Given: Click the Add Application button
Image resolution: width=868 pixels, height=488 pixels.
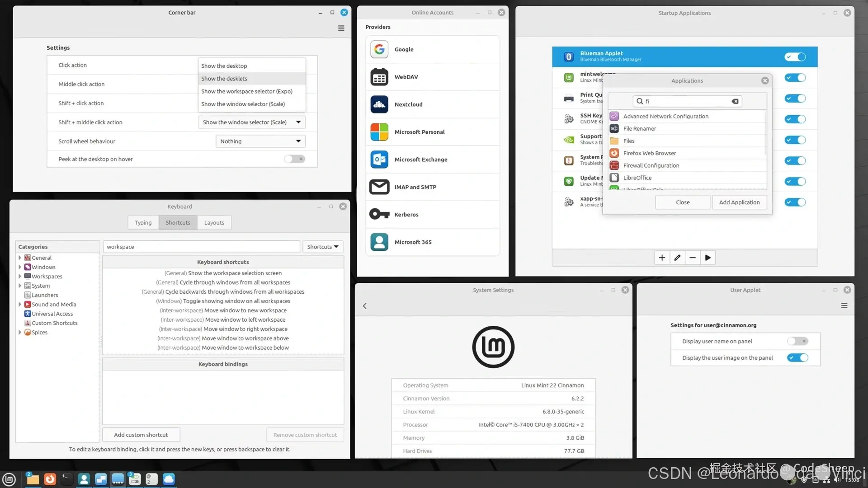Looking at the screenshot, I should tap(739, 202).
